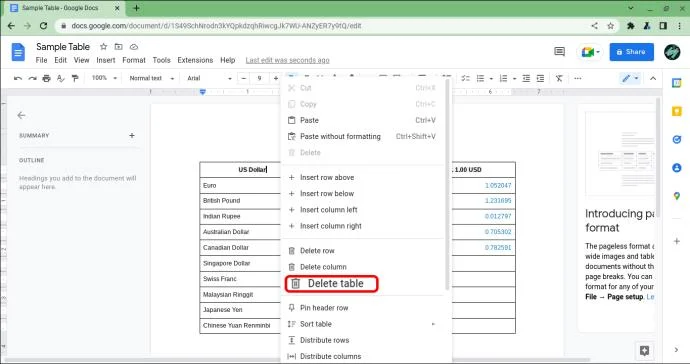The width and height of the screenshot is (690, 364).
Task: Add a summary with plus icon
Action: point(132,136)
